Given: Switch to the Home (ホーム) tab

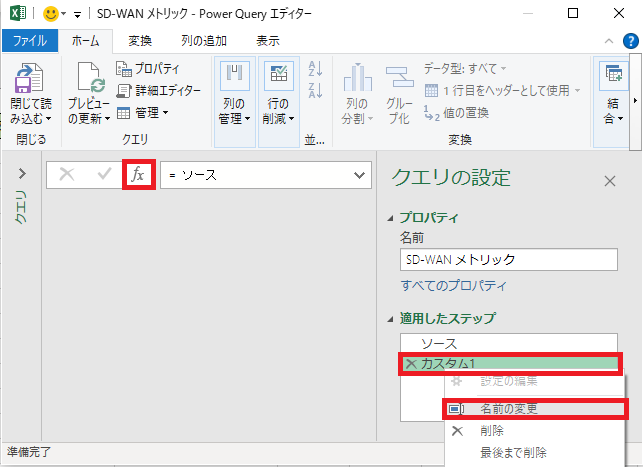Looking at the screenshot, I should pos(85,41).
